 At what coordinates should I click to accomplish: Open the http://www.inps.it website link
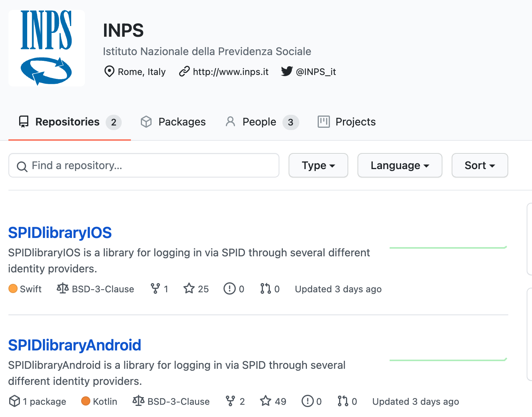coord(230,72)
